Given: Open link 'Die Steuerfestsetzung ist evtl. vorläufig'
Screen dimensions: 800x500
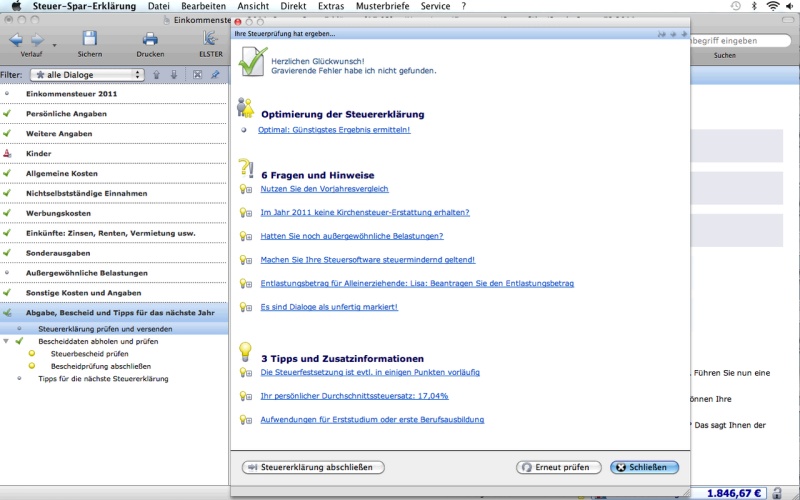Looking at the screenshot, I should 370,372.
